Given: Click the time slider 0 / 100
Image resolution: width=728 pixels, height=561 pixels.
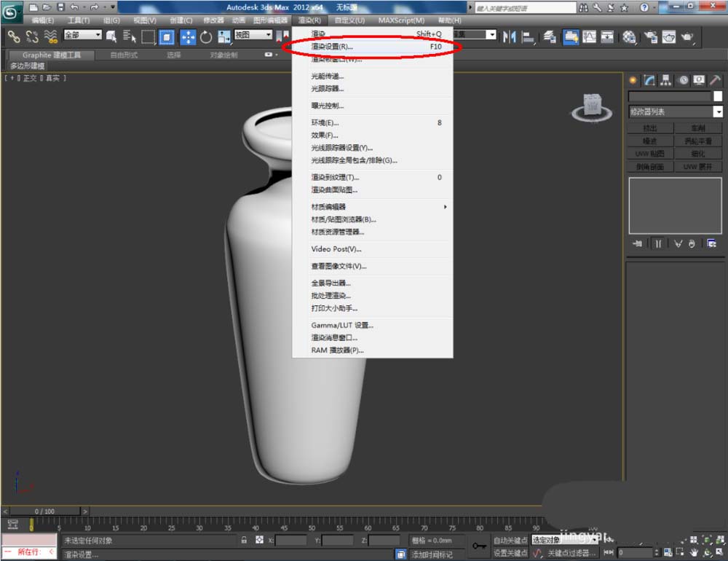Looking at the screenshot, I should point(45,511).
